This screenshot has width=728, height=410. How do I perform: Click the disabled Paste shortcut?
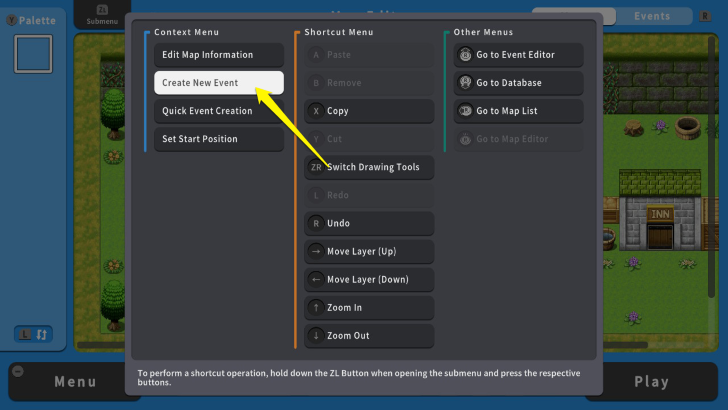369,55
